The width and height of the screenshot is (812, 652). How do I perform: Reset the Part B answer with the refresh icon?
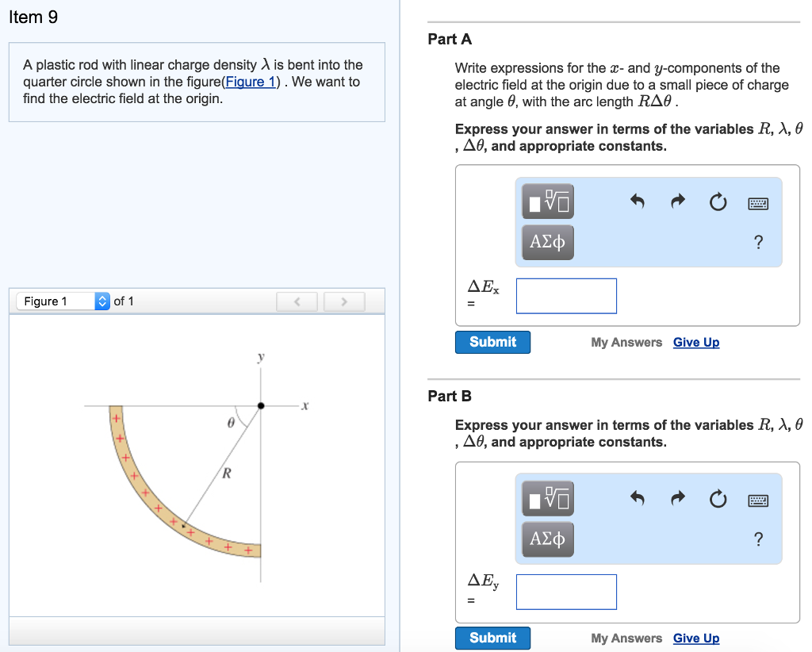pyautogui.click(x=718, y=500)
